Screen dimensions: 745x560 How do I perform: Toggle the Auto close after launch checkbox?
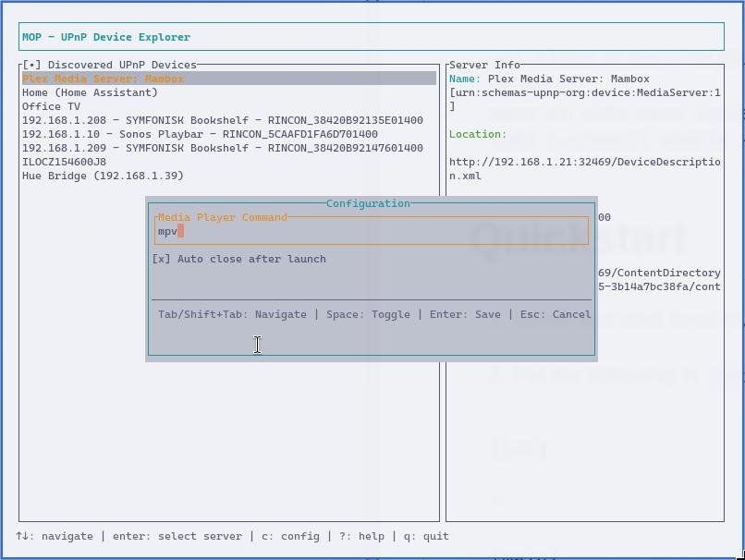pyautogui.click(x=162, y=259)
